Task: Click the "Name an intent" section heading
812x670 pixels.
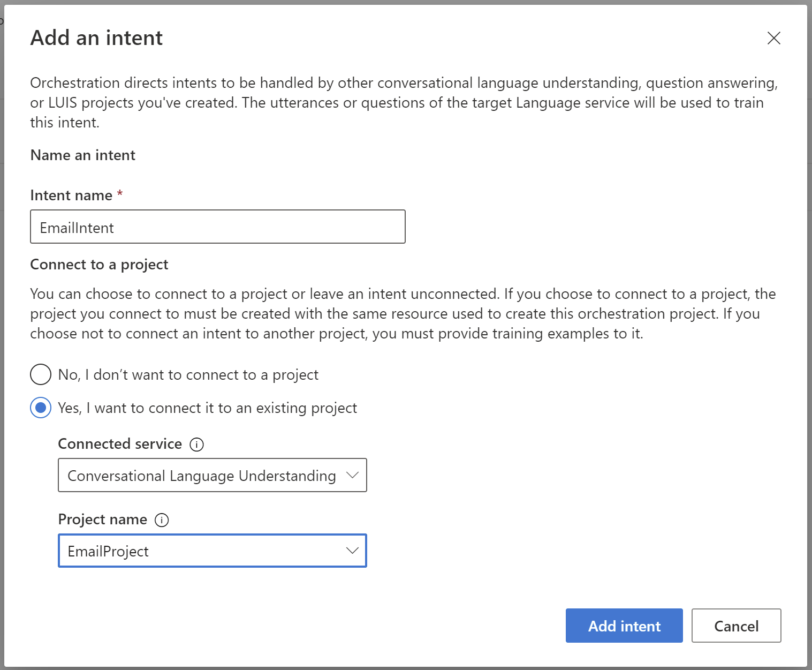Action: click(x=83, y=155)
